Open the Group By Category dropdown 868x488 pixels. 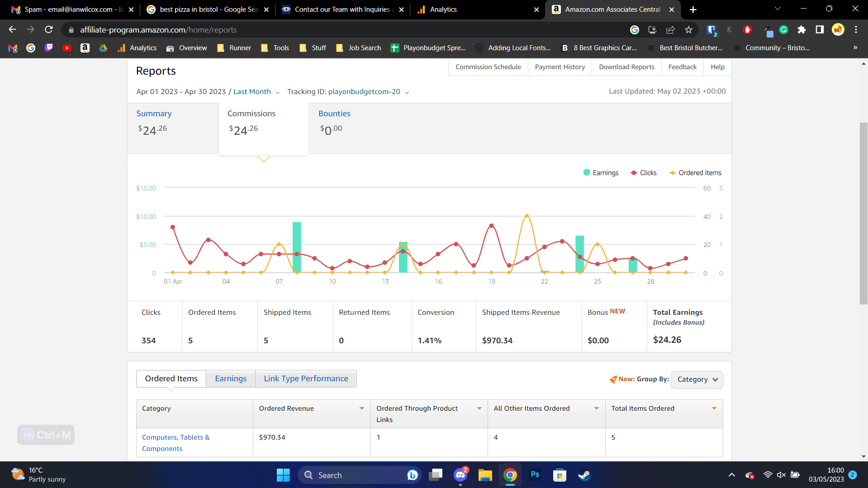pos(697,379)
